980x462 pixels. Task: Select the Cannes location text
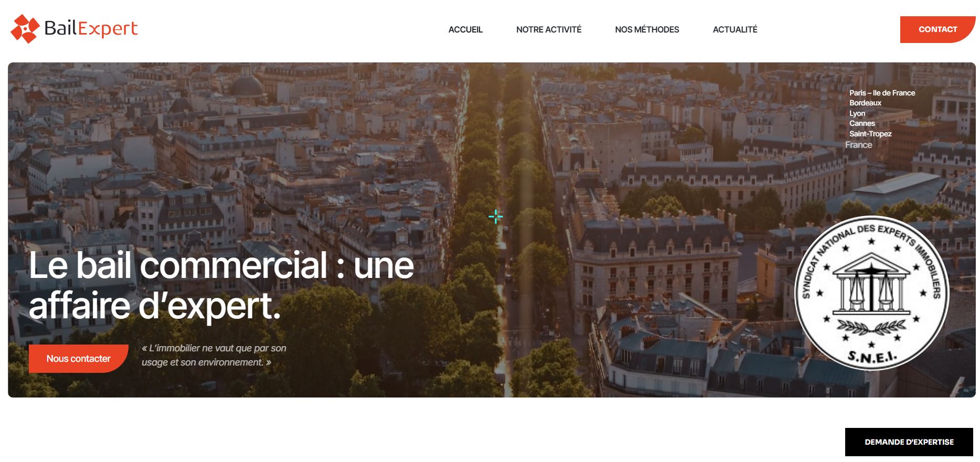[x=862, y=123]
